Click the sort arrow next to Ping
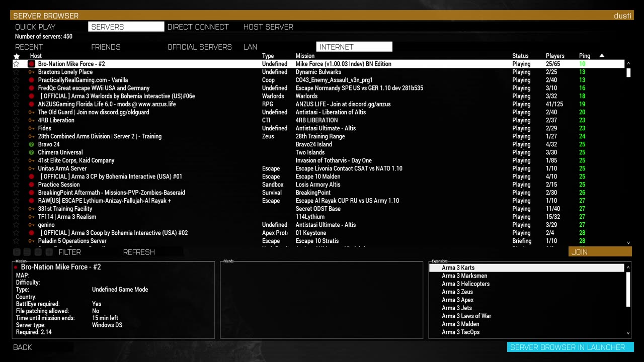 pos(602,55)
